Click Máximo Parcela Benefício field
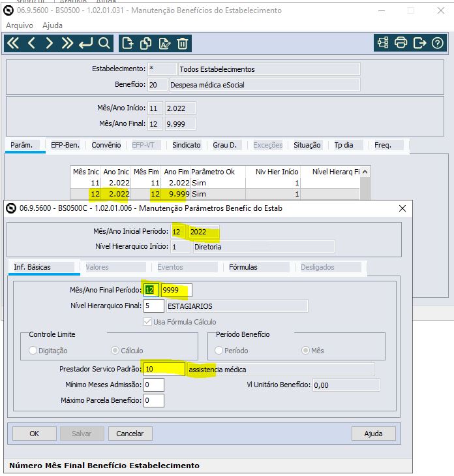The height and width of the screenshot is (476, 454). pos(154,400)
